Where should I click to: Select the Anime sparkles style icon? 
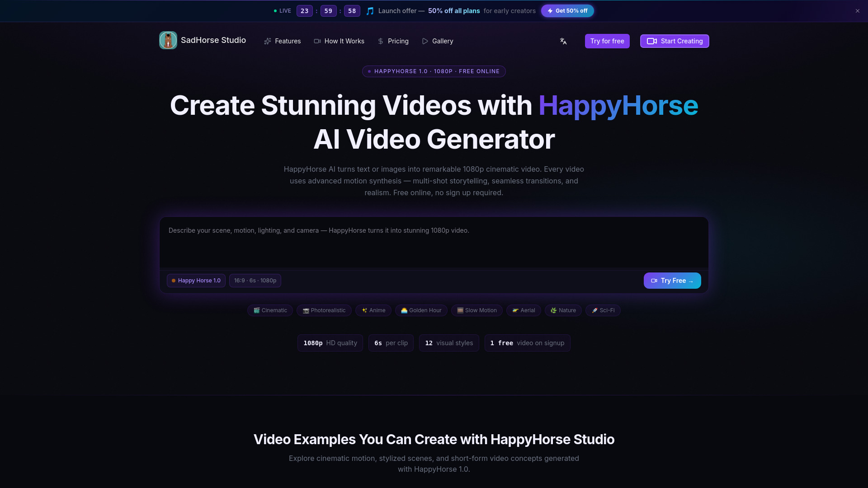click(364, 310)
